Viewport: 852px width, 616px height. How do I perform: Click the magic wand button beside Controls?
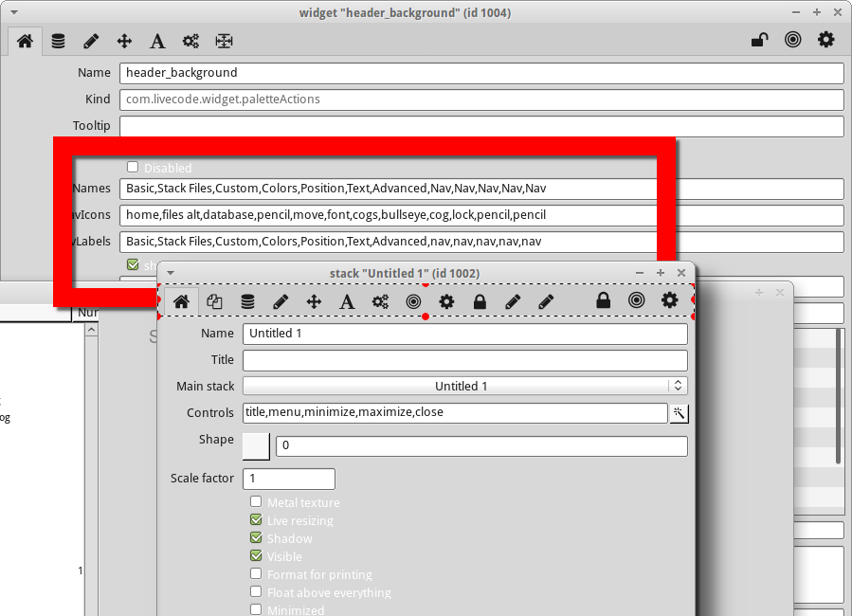[679, 412]
